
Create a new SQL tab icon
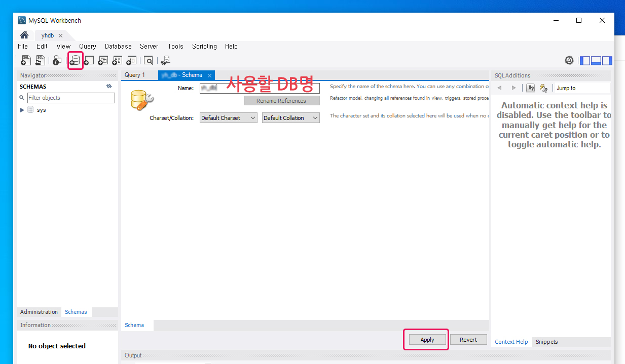26,61
